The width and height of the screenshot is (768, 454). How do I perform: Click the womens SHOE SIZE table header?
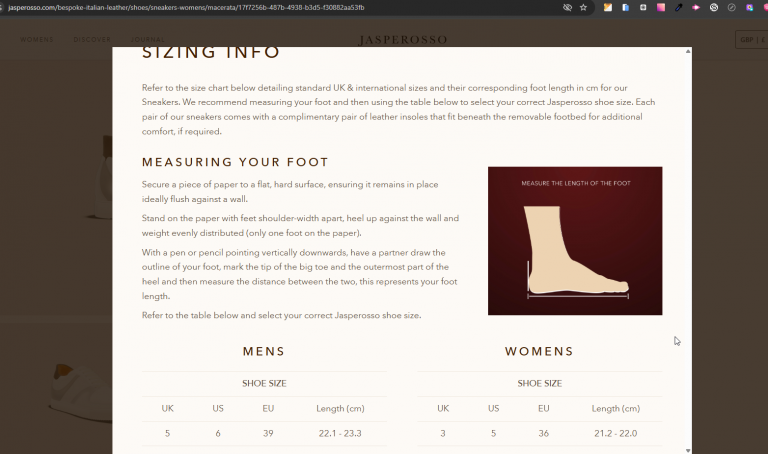point(539,383)
